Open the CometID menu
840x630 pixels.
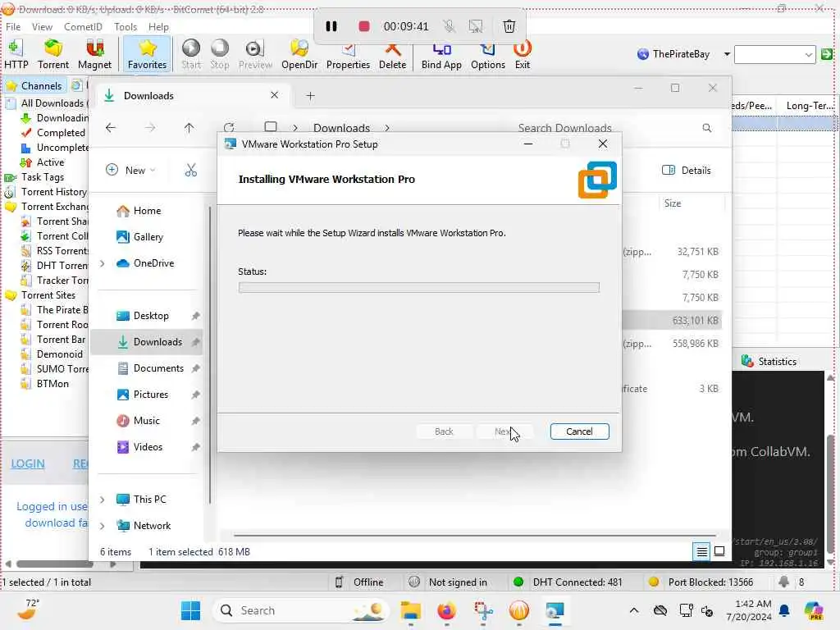point(83,27)
